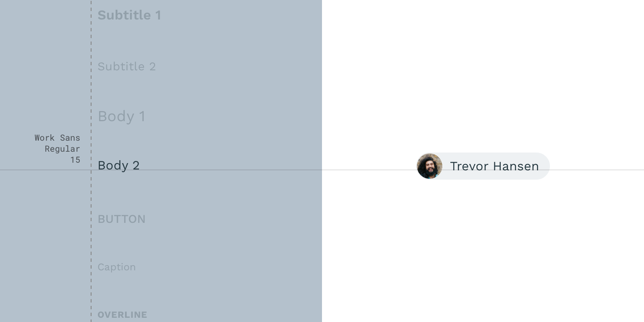Image resolution: width=644 pixels, height=322 pixels.
Task: Click the dashed vertical divider beside Subtitle 2
Action: tap(91, 67)
